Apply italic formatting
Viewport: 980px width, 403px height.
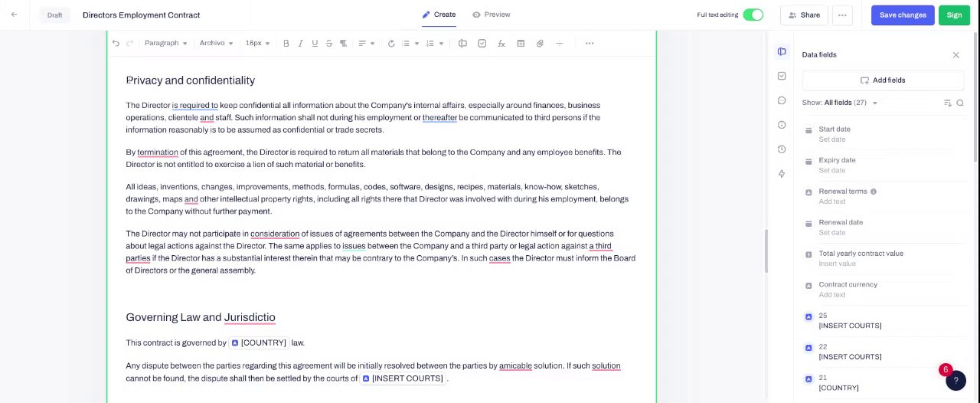(x=300, y=44)
